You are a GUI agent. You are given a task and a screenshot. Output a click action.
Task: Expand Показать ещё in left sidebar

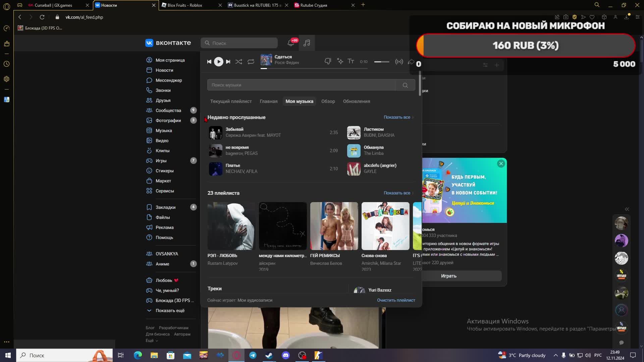(x=170, y=310)
